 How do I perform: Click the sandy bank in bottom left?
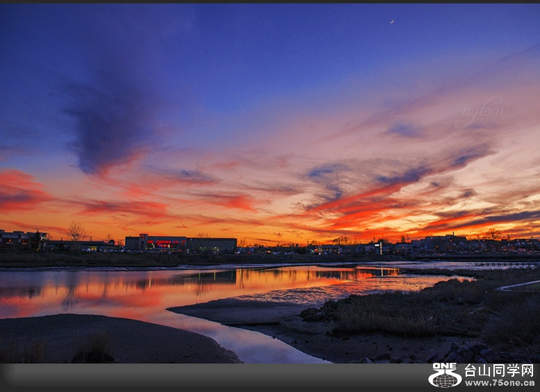pyautogui.click(x=104, y=338)
